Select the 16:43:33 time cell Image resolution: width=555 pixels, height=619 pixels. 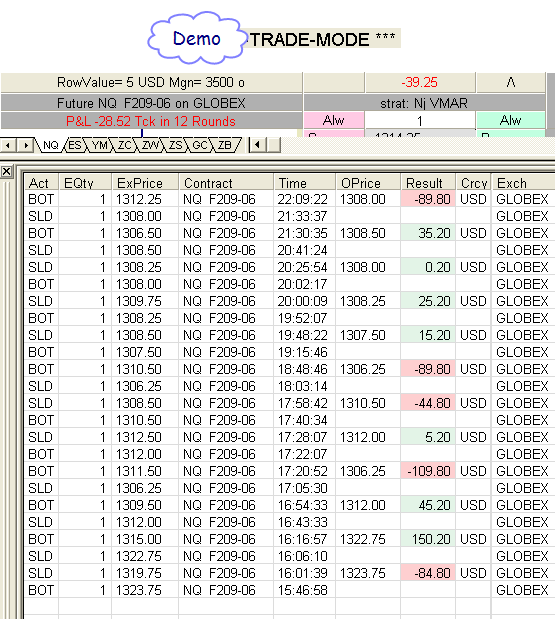tap(305, 522)
